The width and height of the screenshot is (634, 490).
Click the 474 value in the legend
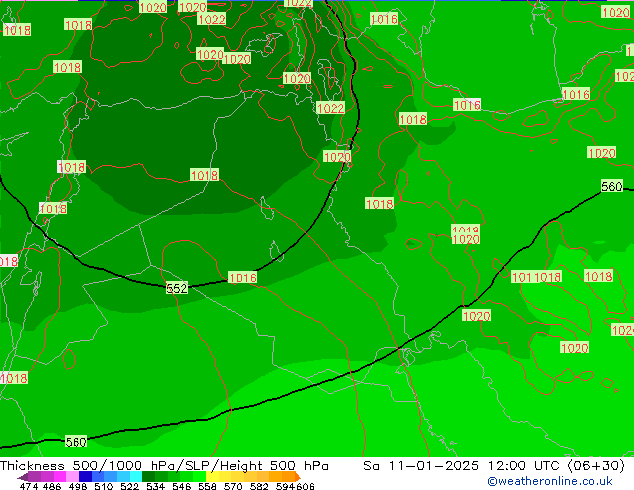(x=29, y=486)
